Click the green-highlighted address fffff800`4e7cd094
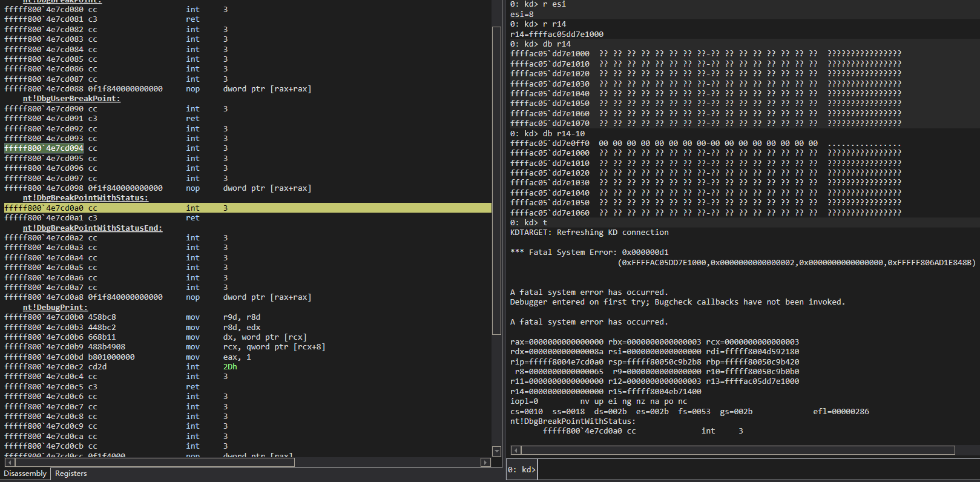 tap(44, 148)
